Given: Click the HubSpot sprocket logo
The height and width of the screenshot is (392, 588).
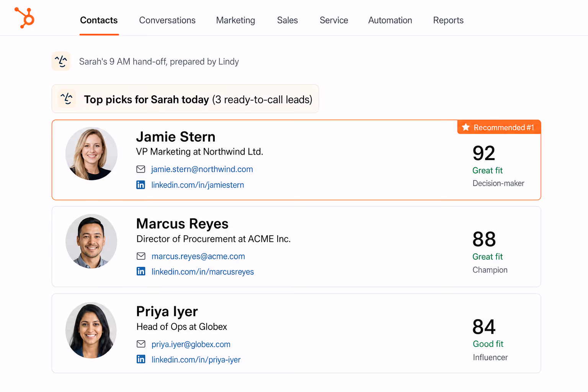Looking at the screenshot, I should pyautogui.click(x=24, y=18).
